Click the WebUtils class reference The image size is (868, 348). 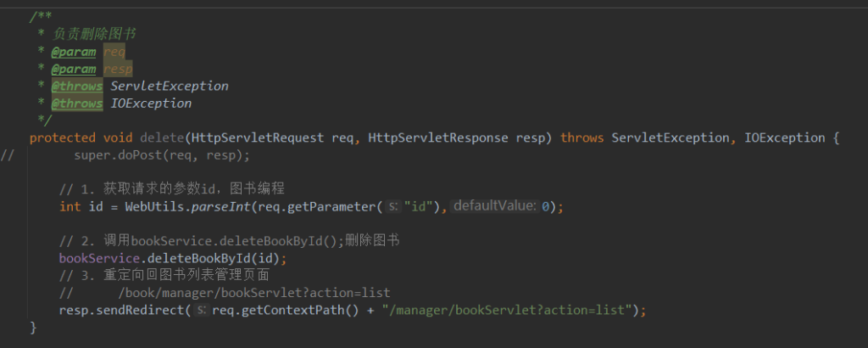pos(148,206)
